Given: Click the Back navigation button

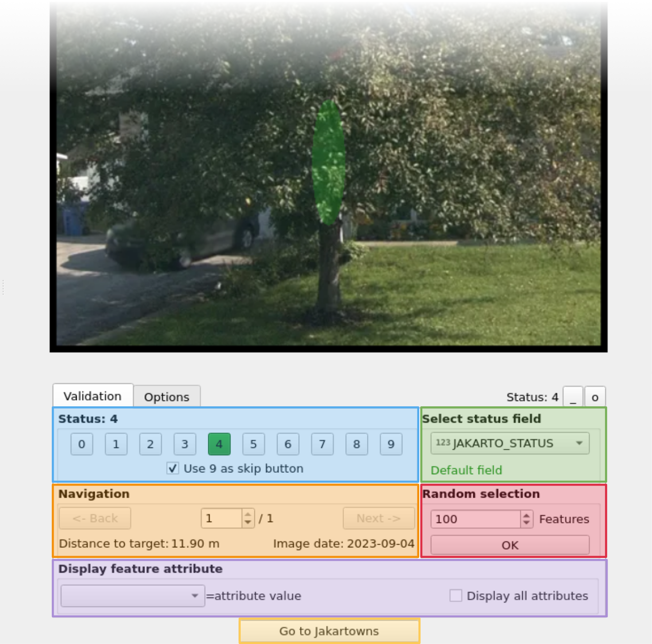Looking at the screenshot, I should pos(95,518).
